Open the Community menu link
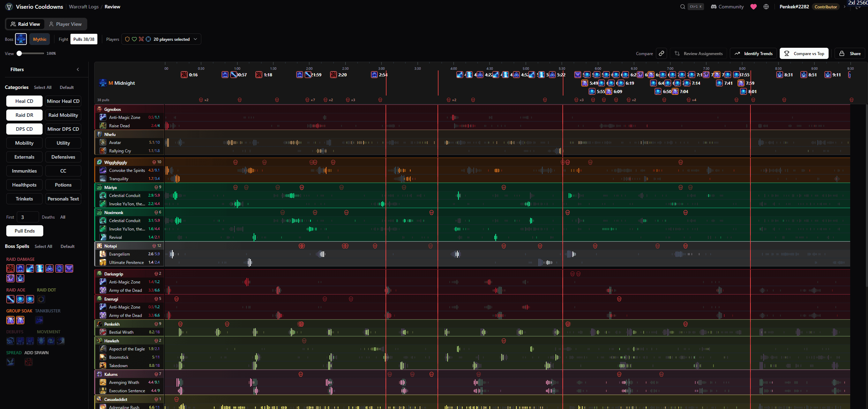 727,7
